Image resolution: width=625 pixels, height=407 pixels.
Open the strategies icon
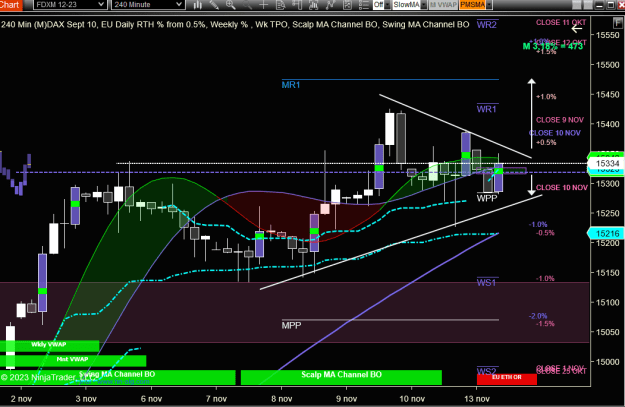[330, 5]
